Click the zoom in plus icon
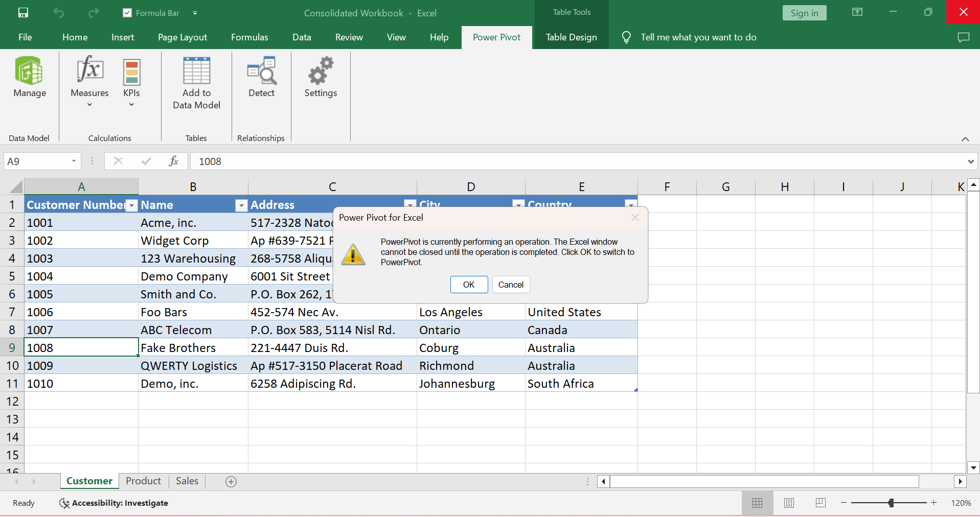The height and width of the screenshot is (517, 980). point(933,503)
